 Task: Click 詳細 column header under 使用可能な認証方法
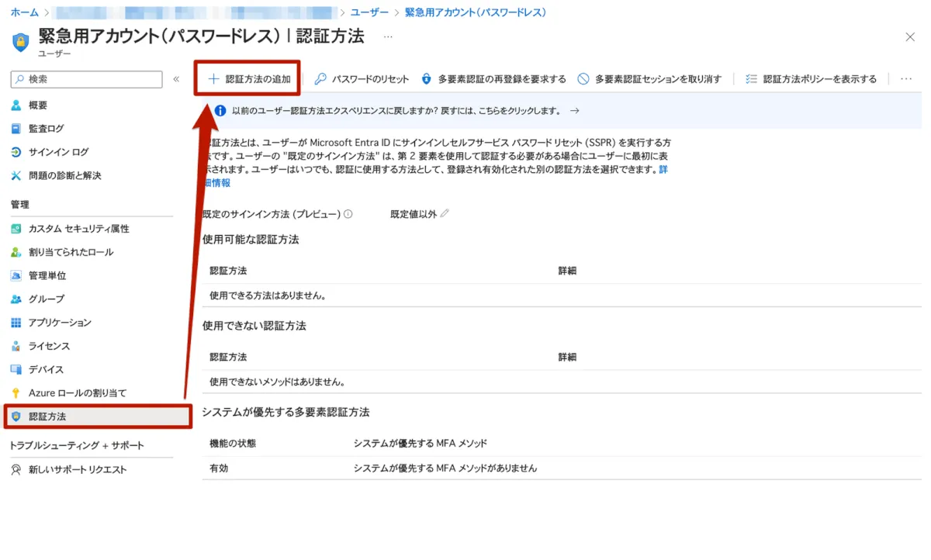pyautogui.click(x=567, y=271)
